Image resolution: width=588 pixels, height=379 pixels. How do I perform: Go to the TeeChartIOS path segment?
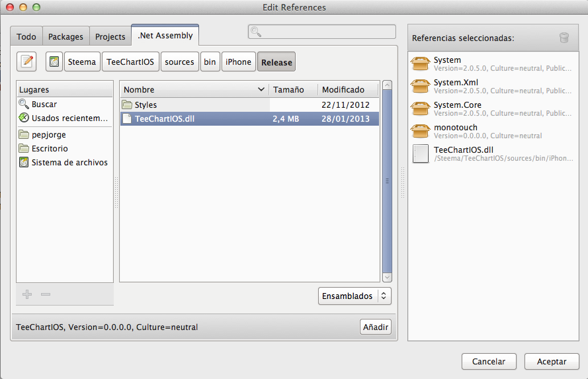tap(130, 62)
